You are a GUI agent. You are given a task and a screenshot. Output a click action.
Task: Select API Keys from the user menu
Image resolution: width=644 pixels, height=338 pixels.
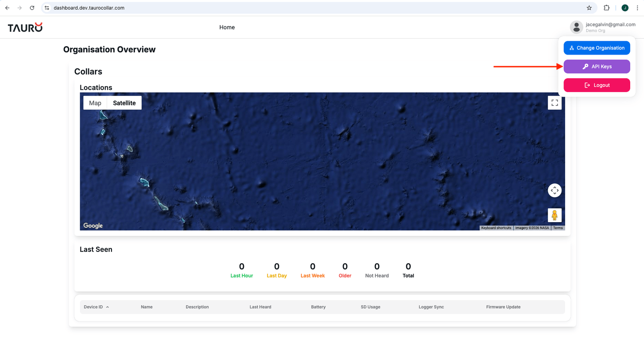point(597,66)
